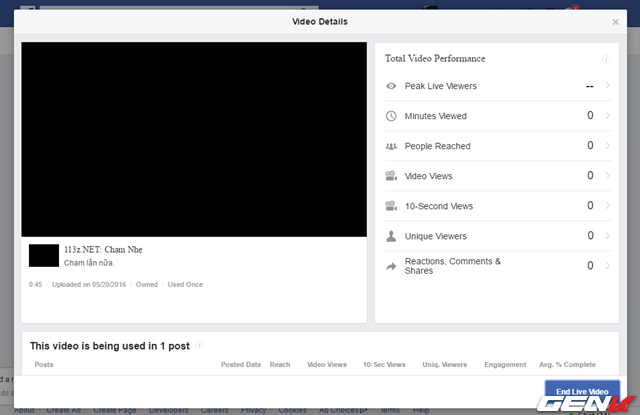Select the People Reached row label
Screen dimensions: 640x415
tap(438, 146)
